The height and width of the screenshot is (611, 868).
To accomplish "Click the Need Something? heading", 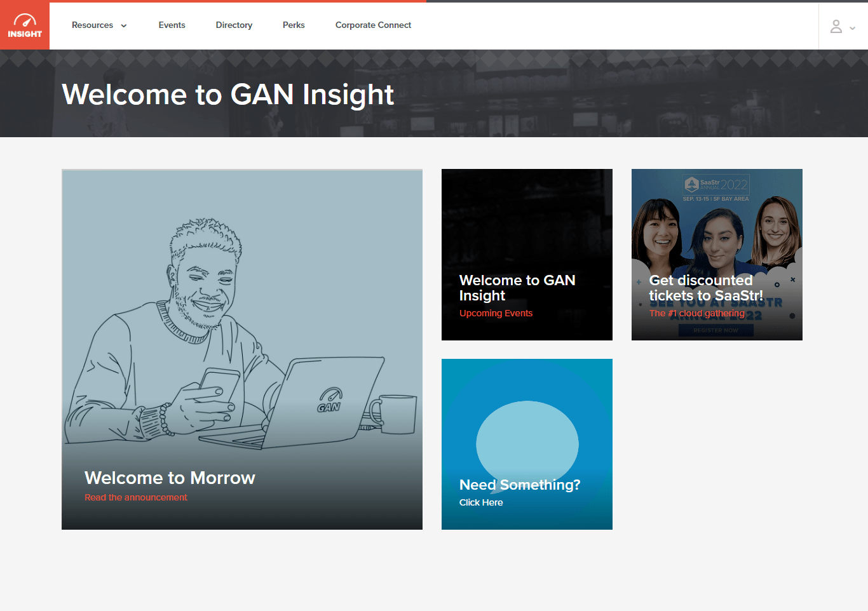I will (x=520, y=485).
